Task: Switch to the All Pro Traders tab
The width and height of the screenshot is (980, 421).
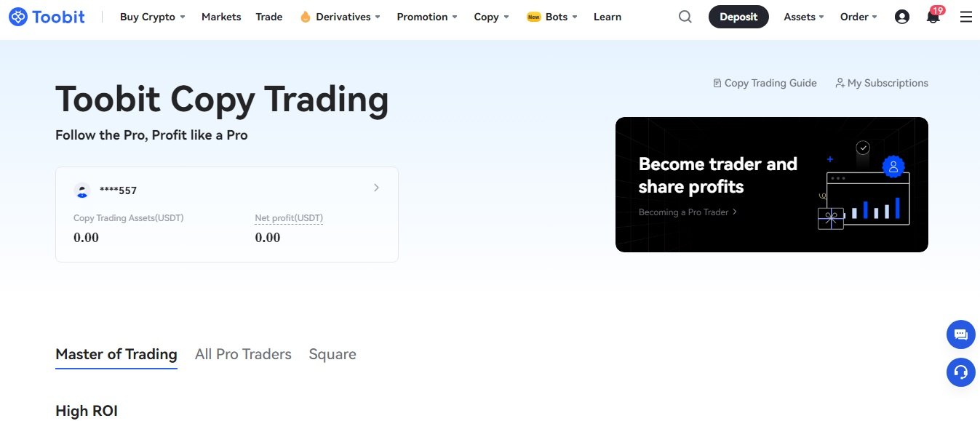Action: tap(243, 354)
